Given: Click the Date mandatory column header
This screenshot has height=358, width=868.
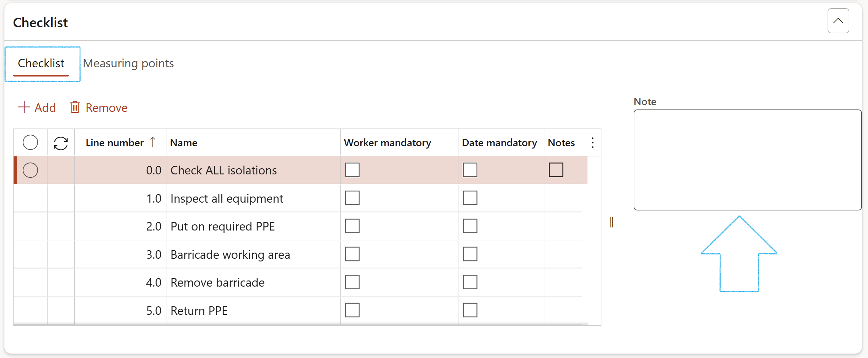Looking at the screenshot, I should coord(501,142).
